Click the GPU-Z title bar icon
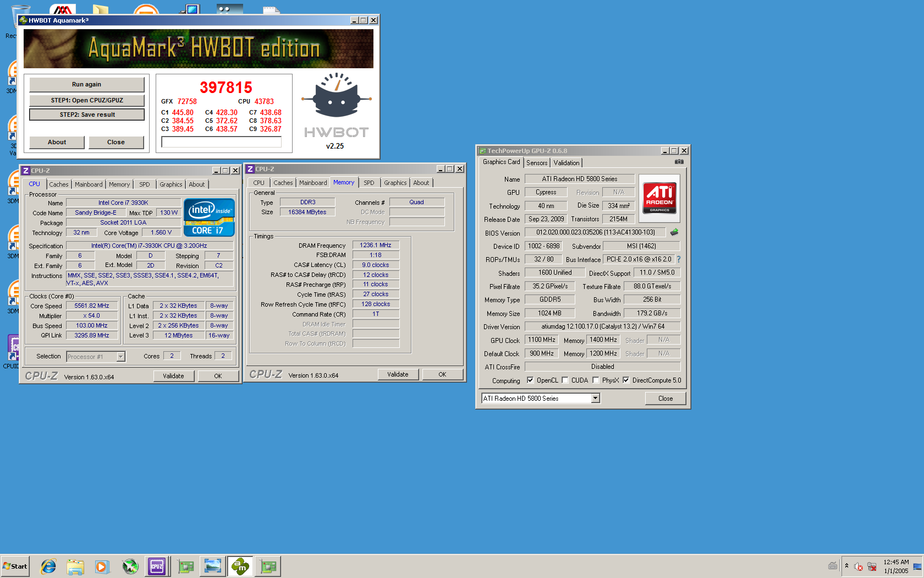 482,151
